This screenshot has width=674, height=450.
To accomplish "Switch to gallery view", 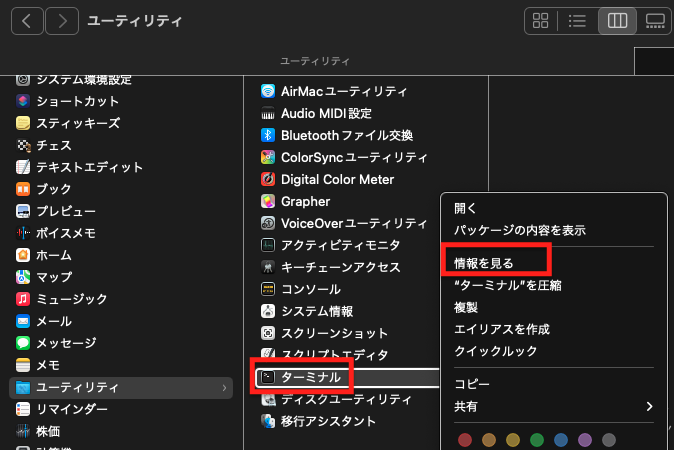I will coord(655,20).
